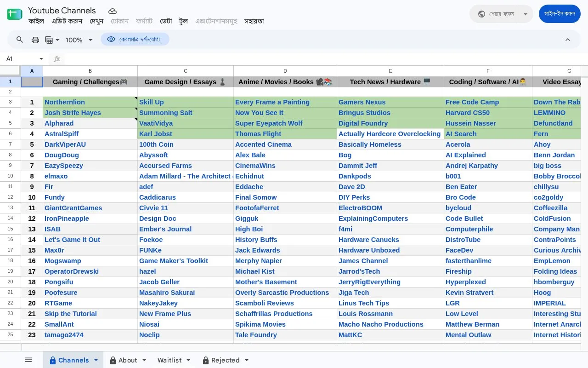Collapse the toolbar with the chevron up
Viewport: 588px width, 368px height.
568,40
